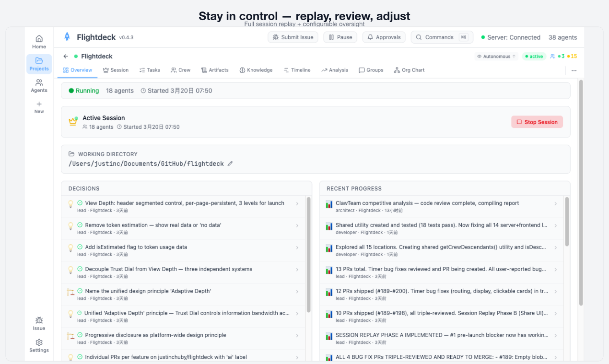609x364 pixels.
Task: Click the orange 15 agents counter
Action: coord(572,57)
